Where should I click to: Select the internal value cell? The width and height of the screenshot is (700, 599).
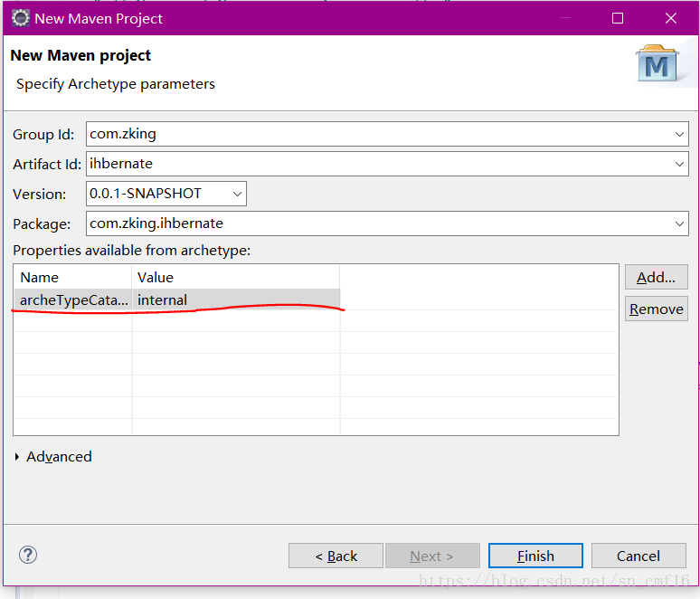click(236, 299)
